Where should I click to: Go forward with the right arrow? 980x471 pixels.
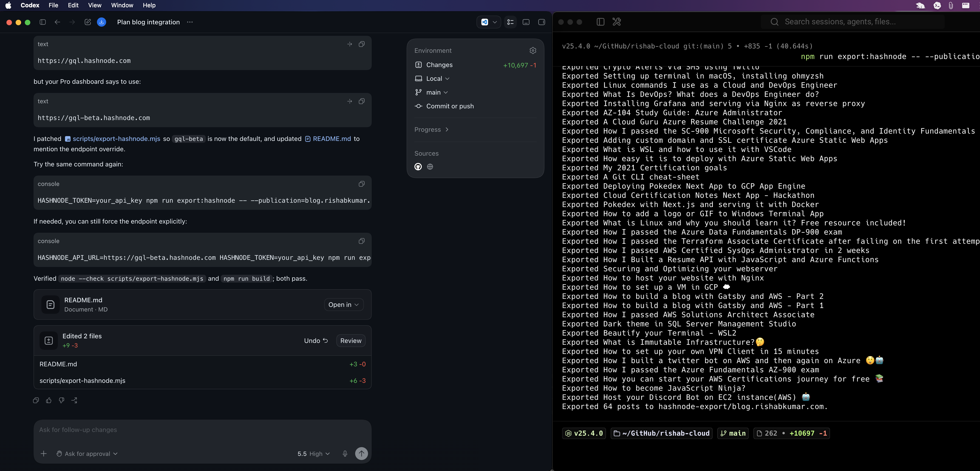(x=72, y=22)
